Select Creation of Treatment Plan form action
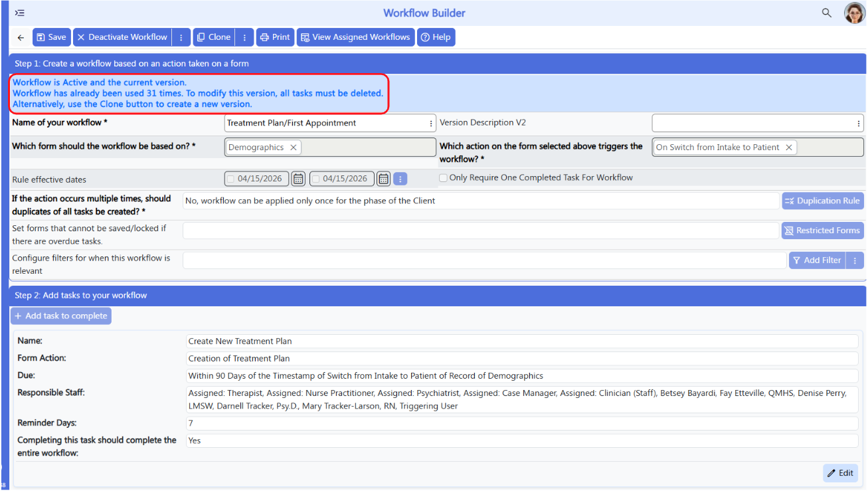Screen dimensions: 868x493 [x=239, y=358]
